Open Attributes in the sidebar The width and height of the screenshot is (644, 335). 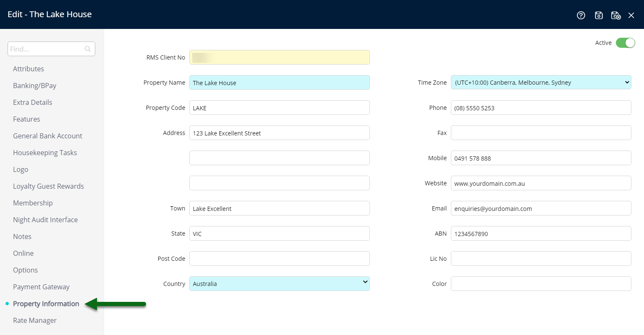click(29, 69)
